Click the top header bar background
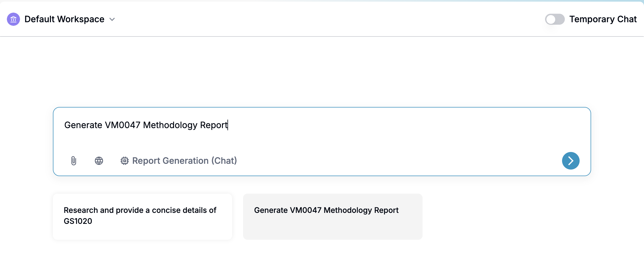The width and height of the screenshot is (644, 265). [329, 19]
